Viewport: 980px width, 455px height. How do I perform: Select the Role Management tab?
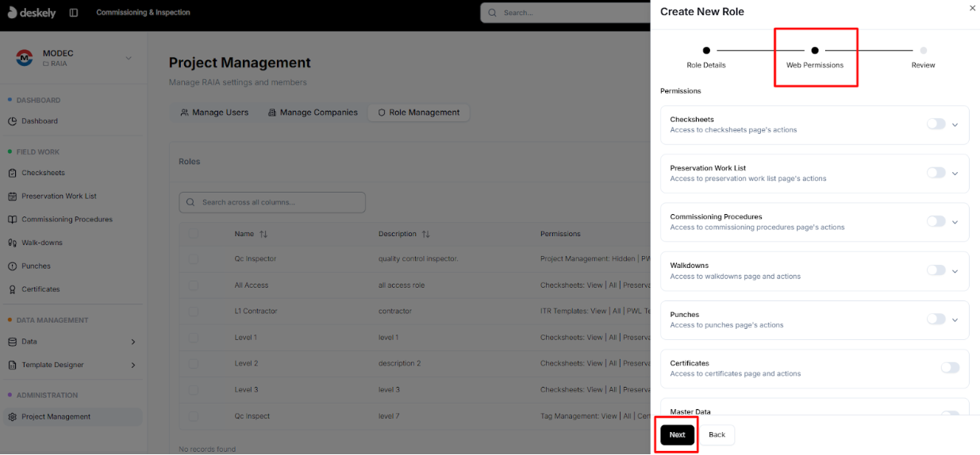pyautogui.click(x=419, y=113)
